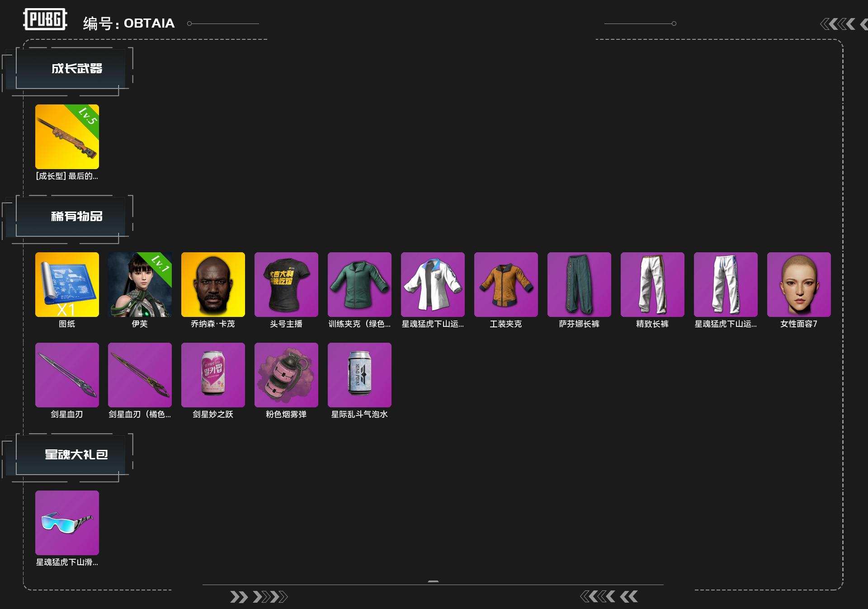Pick the green training jacket icon
Image resolution: width=868 pixels, height=609 pixels.
pos(359,284)
